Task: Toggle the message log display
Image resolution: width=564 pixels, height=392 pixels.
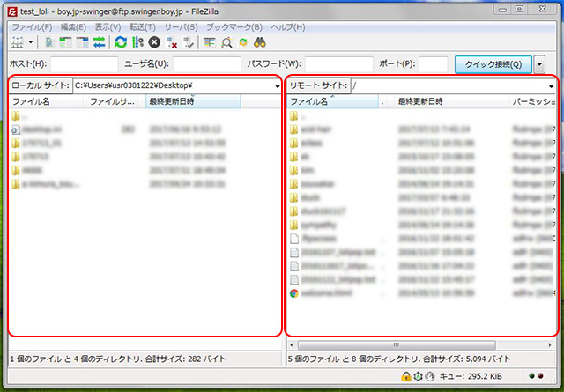Action: [x=49, y=42]
